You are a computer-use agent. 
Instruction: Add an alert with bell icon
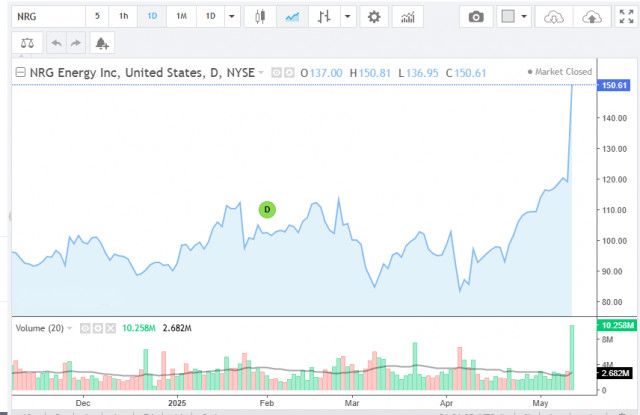coord(102,43)
